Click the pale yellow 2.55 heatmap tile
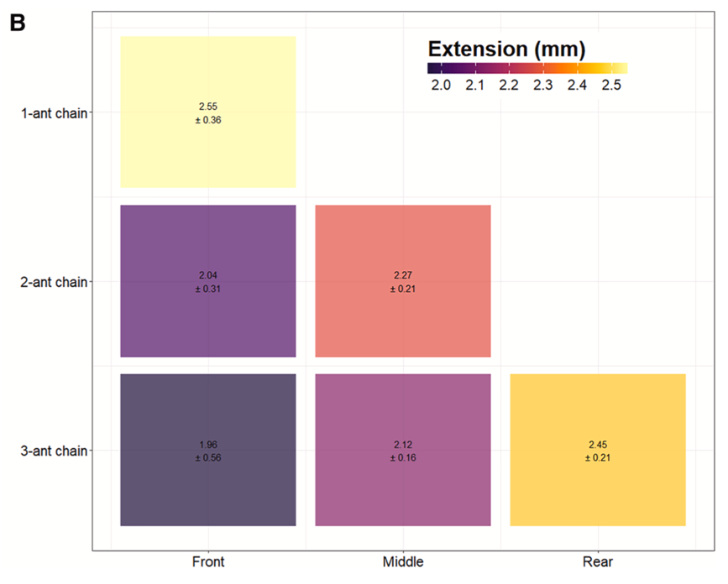The width and height of the screenshot is (728, 584). coord(207,112)
